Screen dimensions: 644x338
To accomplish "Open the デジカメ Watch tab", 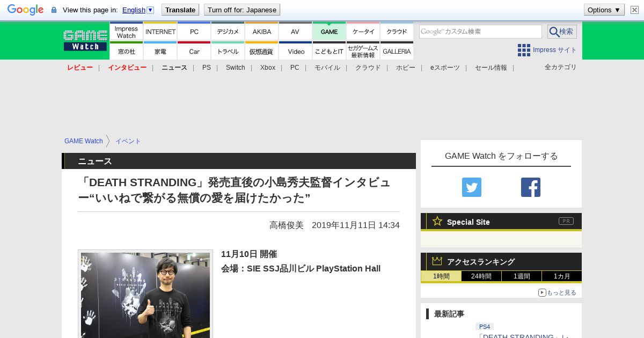I will point(228,32).
